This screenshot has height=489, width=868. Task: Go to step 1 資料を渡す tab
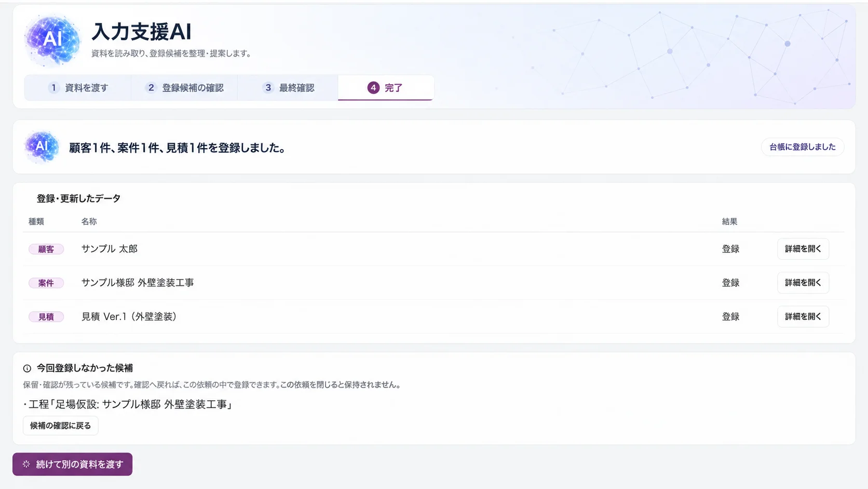[x=78, y=88]
